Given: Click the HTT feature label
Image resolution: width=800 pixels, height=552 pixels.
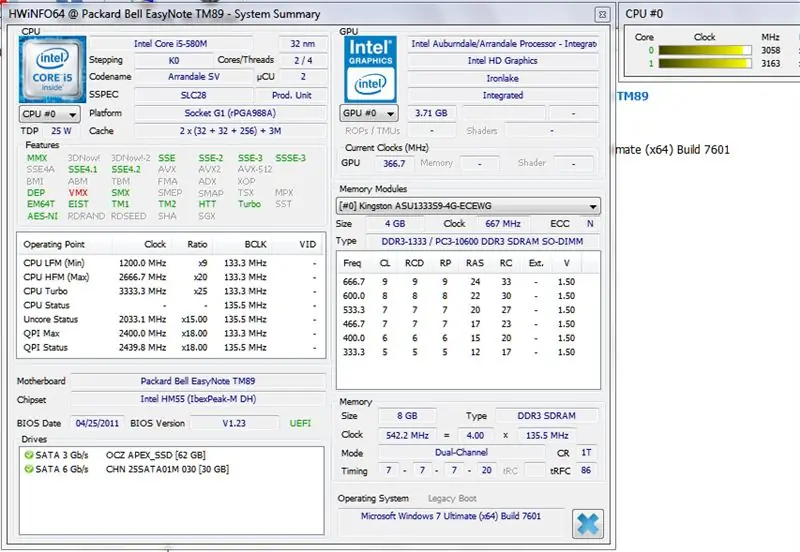Looking at the screenshot, I should 207,204.
